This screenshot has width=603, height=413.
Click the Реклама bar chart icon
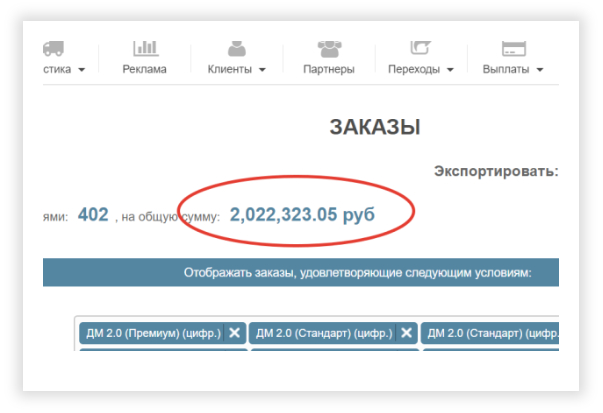(144, 48)
